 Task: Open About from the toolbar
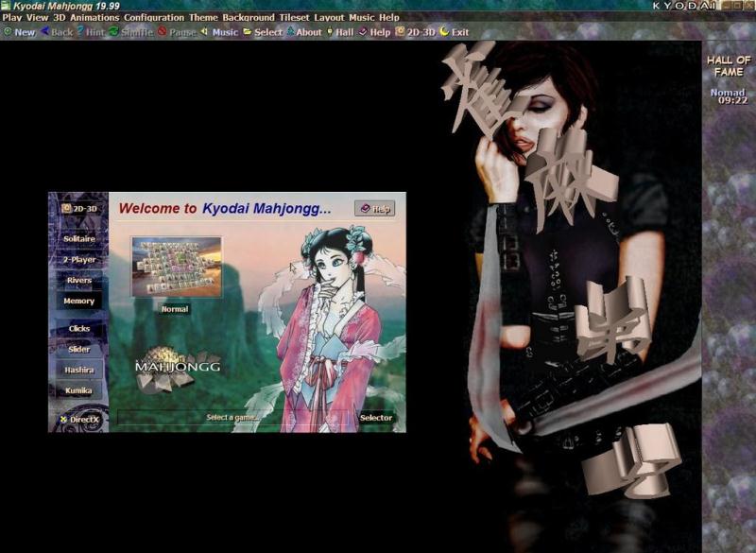tap(304, 32)
